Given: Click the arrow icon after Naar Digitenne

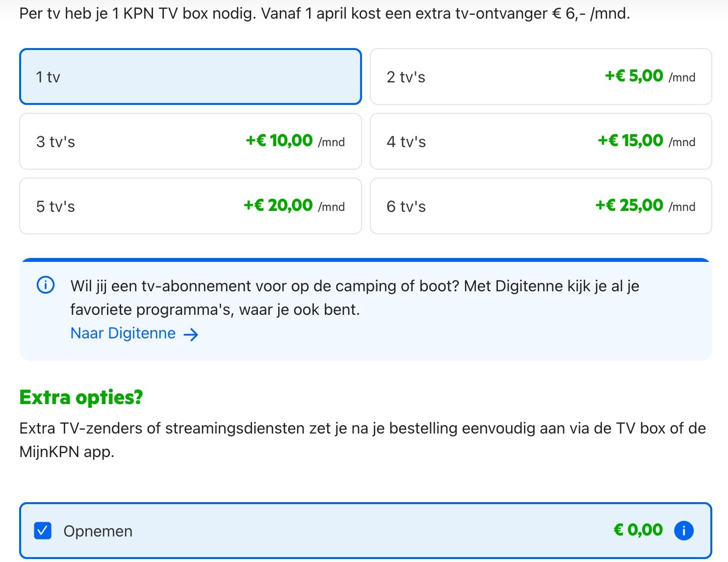Looking at the screenshot, I should (191, 334).
